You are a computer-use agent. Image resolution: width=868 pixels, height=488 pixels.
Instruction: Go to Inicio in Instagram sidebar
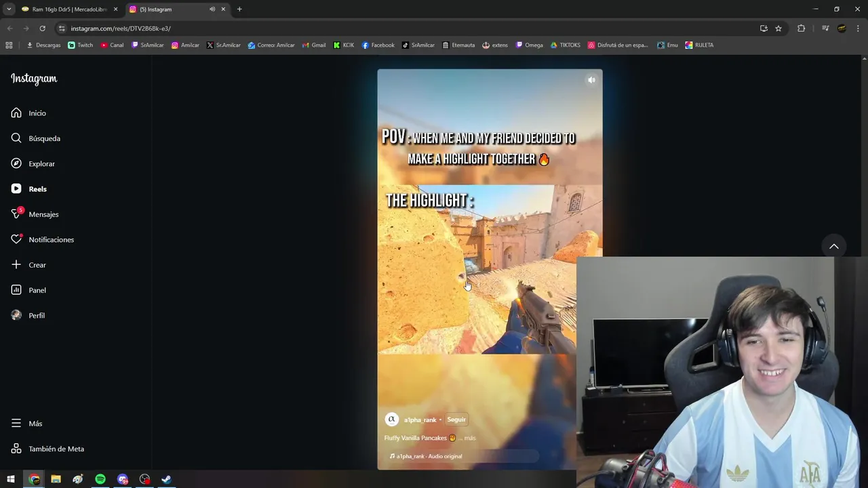pos(28,113)
